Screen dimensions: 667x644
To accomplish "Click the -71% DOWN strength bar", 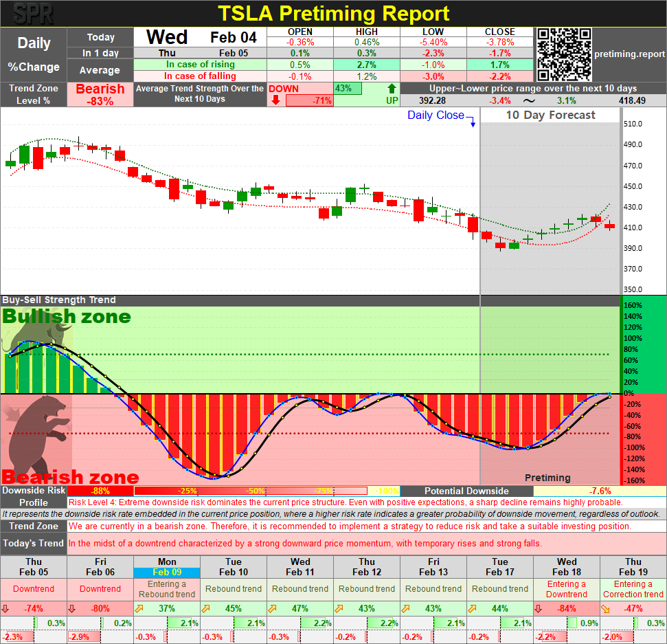I will coord(309,101).
